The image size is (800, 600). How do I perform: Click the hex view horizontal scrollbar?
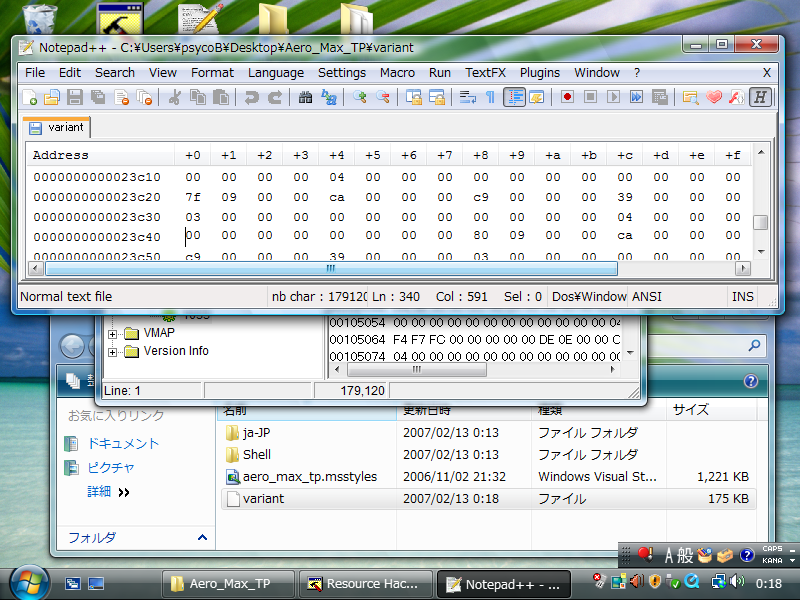pyautogui.click(x=331, y=268)
